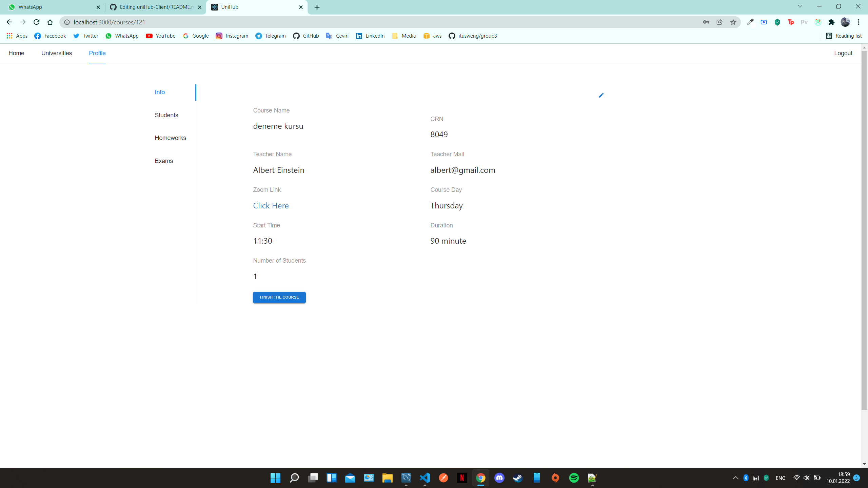Click the Finish The Course button

[279, 297]
